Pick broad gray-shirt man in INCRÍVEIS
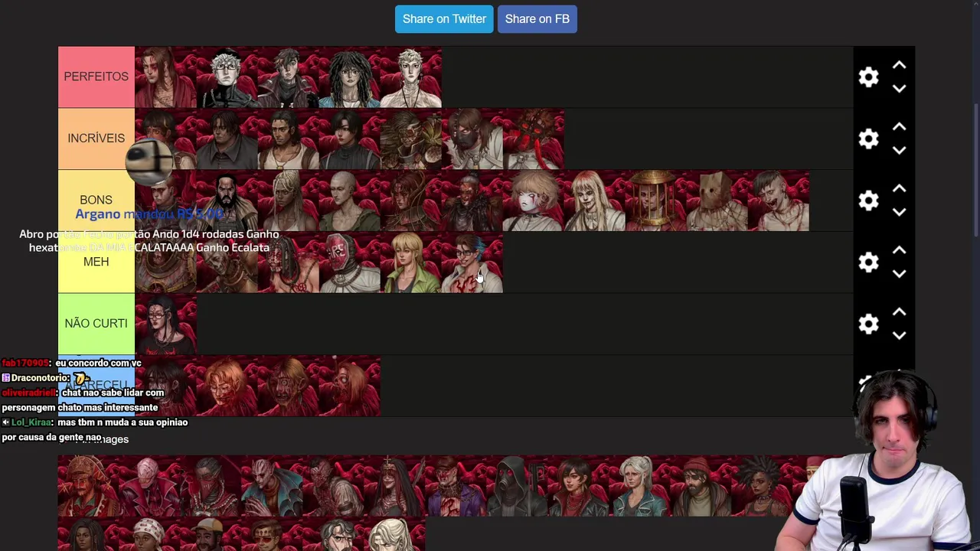The image size is (980, 551). click(227, 139)
